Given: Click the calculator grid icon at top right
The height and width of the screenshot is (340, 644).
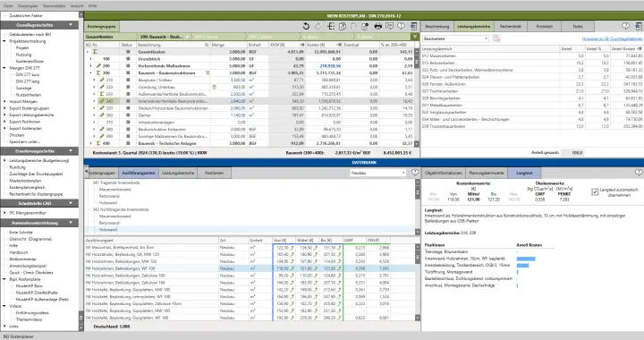Looking at the screenshot, I should [639, 26].
